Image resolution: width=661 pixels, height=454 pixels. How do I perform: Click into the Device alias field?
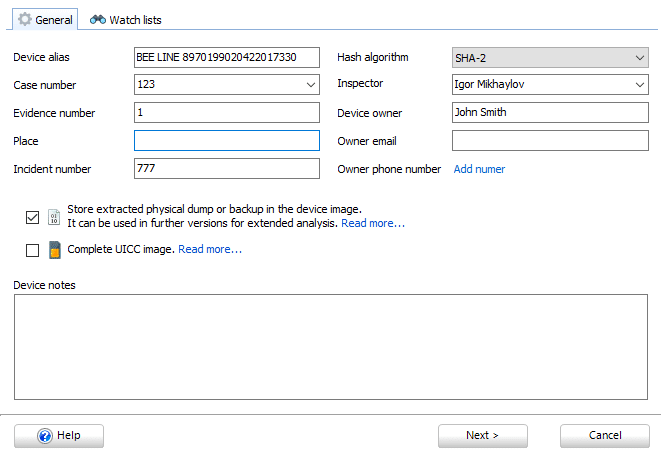(227, 57)
